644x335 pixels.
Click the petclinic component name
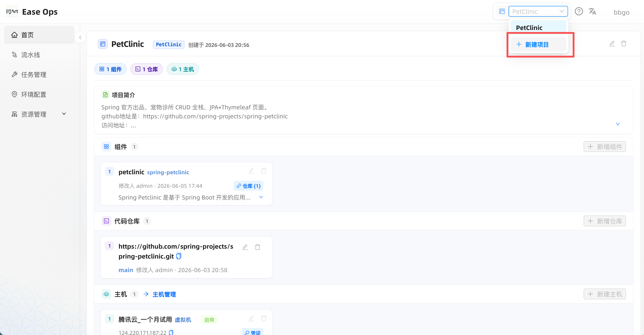131,172
